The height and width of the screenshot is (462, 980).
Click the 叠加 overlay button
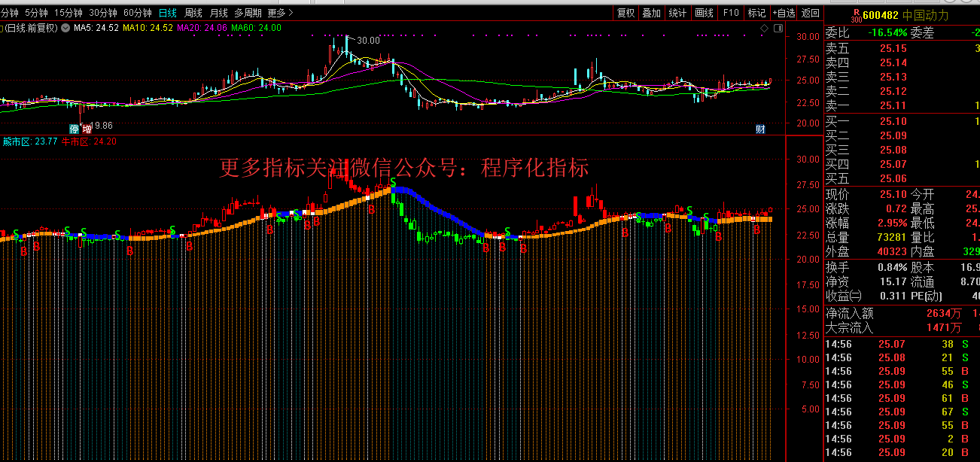coord(651,13)
